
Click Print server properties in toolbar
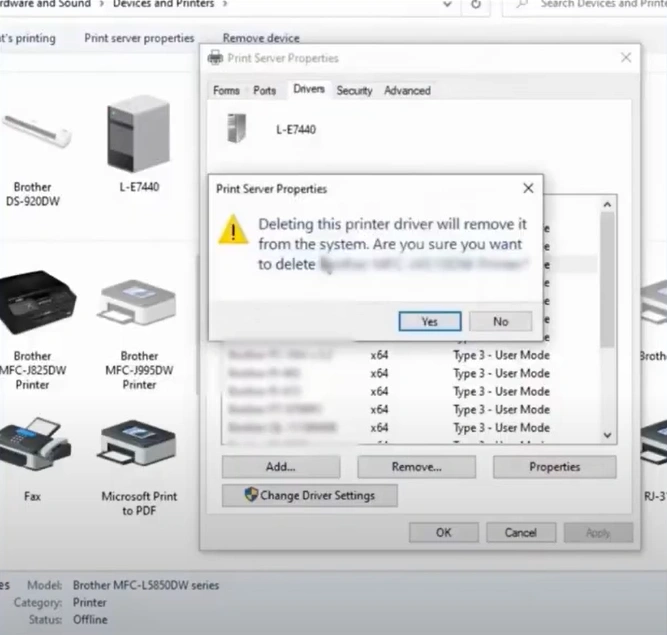coord(139,38)
